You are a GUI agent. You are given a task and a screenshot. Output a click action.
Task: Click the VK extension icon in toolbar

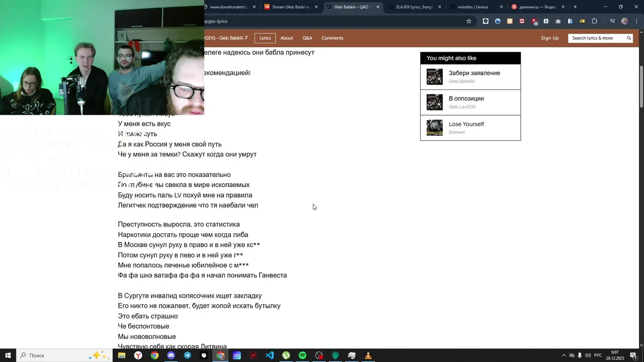click(x=546, y=21)
